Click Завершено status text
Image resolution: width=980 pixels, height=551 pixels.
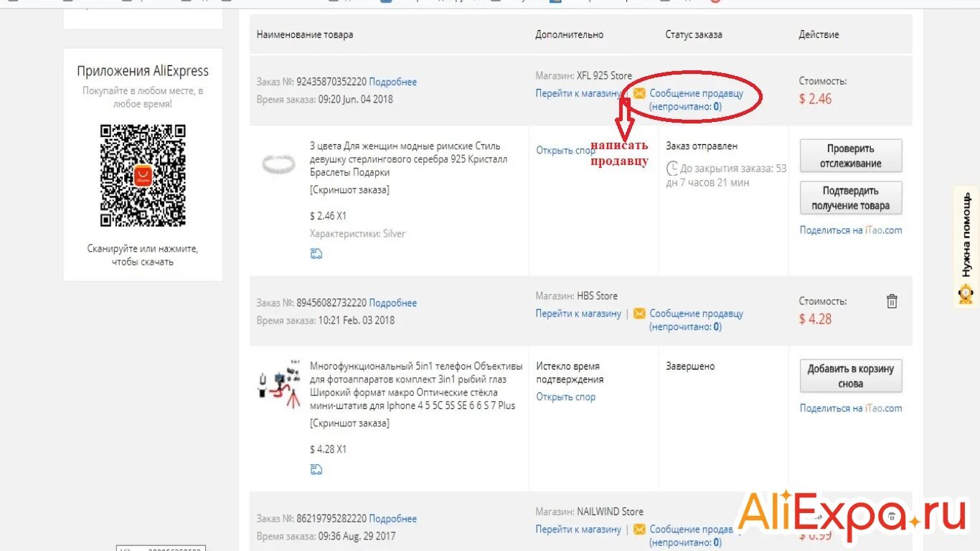click(690, 366)
